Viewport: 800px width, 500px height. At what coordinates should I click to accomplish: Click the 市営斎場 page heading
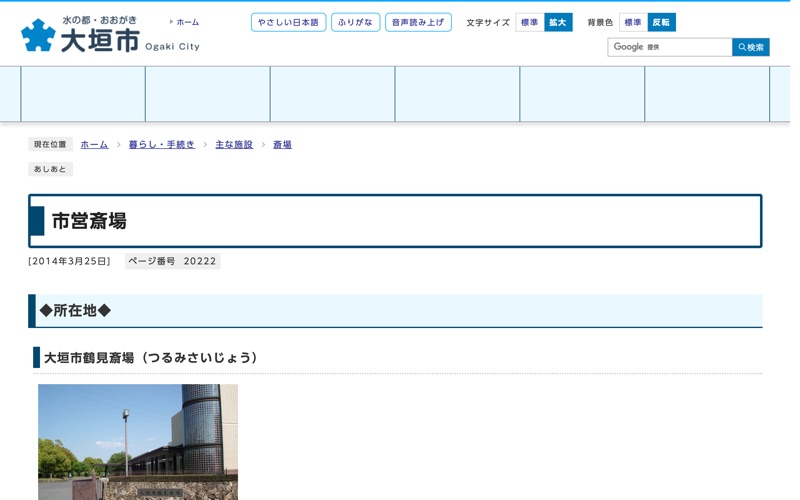pos(89,221)
